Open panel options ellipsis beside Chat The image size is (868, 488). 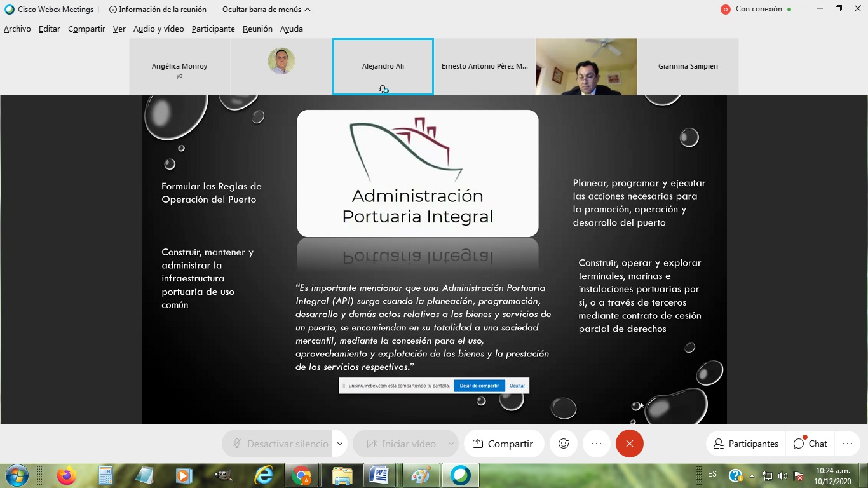(x=848, y=444)
